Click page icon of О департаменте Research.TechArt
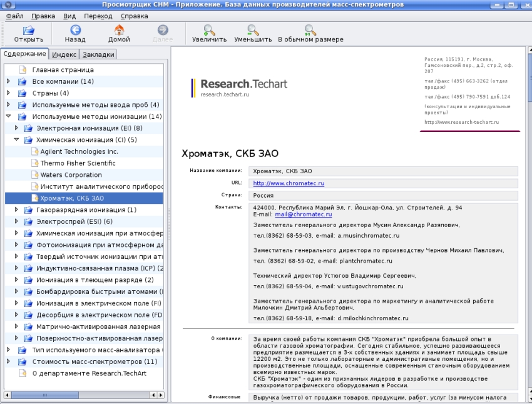Image resolution: width=532 pixels, height=404 pixels. (23, 373)
